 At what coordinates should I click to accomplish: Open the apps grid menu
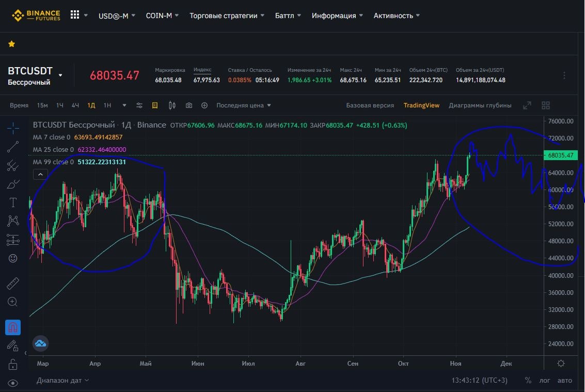point(75,15)
